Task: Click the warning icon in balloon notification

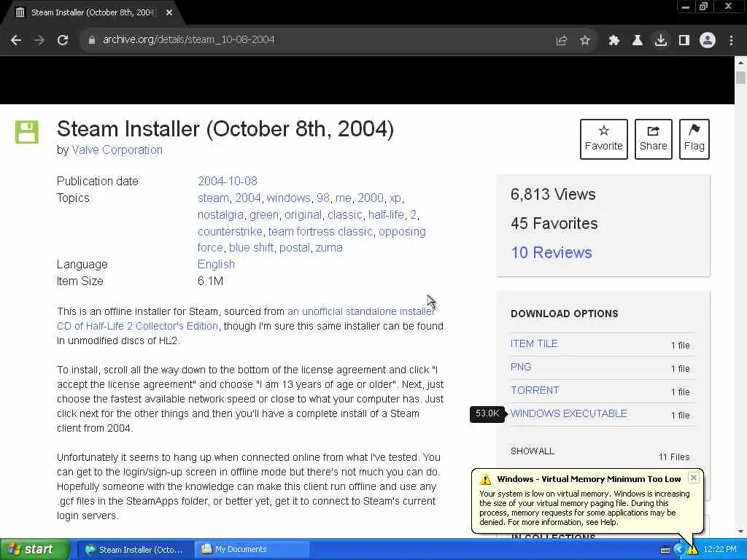Action: tap(485, 479)
